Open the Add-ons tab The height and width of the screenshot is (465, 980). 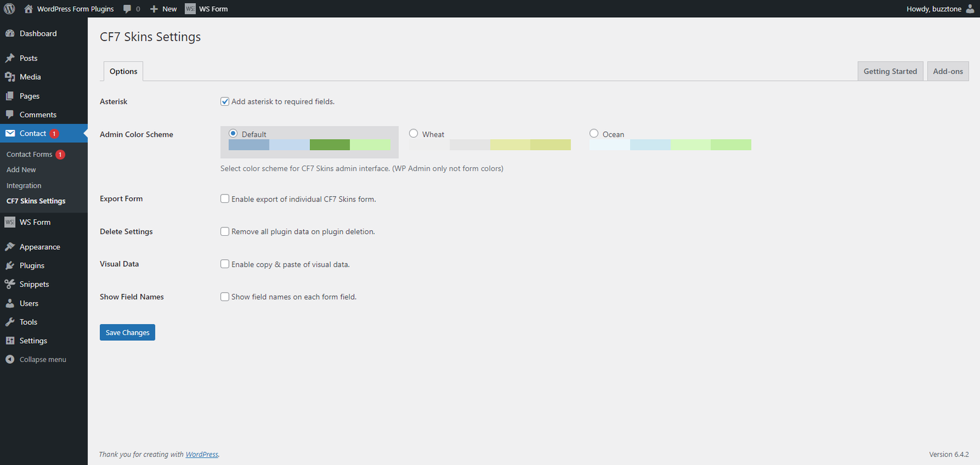(x=948, y=71)
